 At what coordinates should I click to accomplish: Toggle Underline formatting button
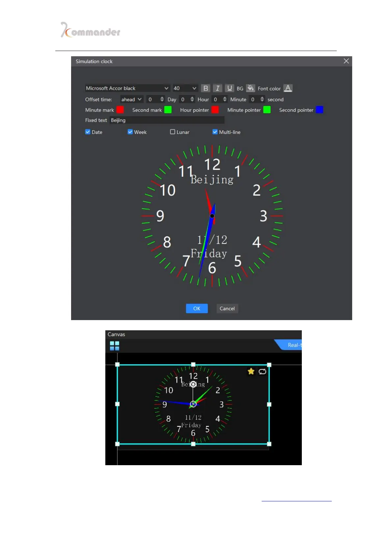(x=229, y=88)
